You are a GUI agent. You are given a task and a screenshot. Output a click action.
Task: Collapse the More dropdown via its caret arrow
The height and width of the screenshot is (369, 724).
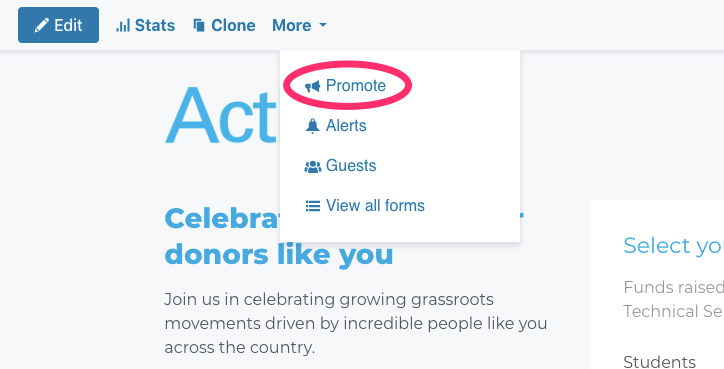(323, 25)
